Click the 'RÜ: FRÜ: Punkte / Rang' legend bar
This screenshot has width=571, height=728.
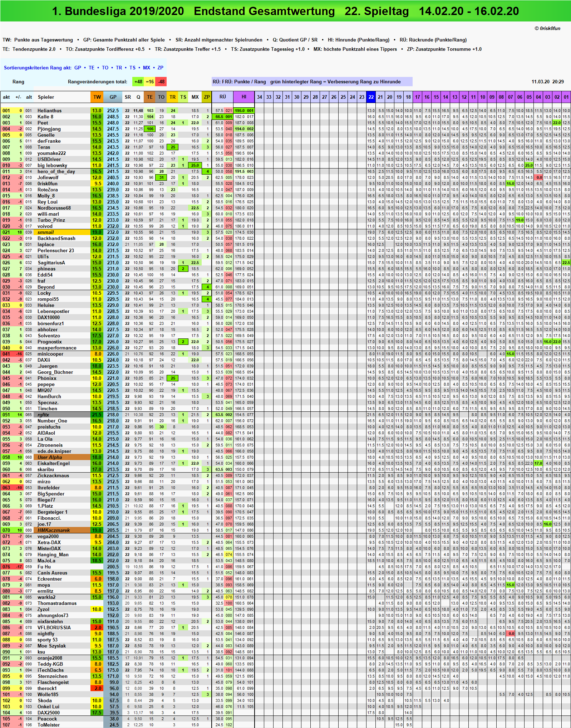312,82
